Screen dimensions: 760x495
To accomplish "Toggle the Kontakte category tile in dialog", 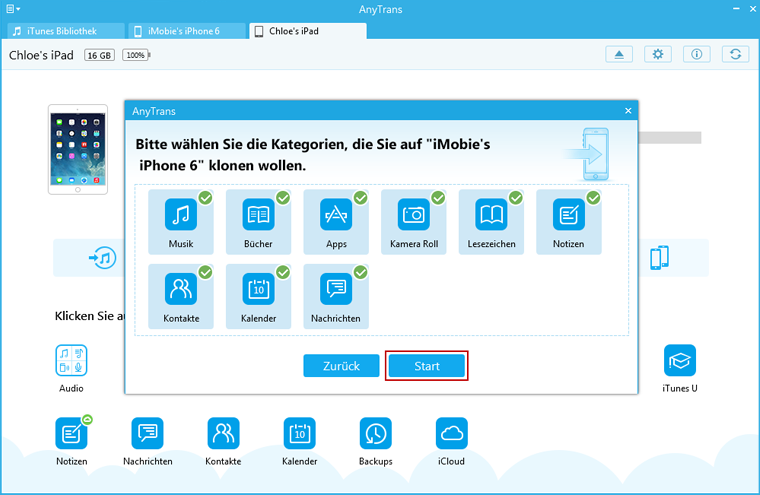I will pyautogui.click(x=181, y=297).
